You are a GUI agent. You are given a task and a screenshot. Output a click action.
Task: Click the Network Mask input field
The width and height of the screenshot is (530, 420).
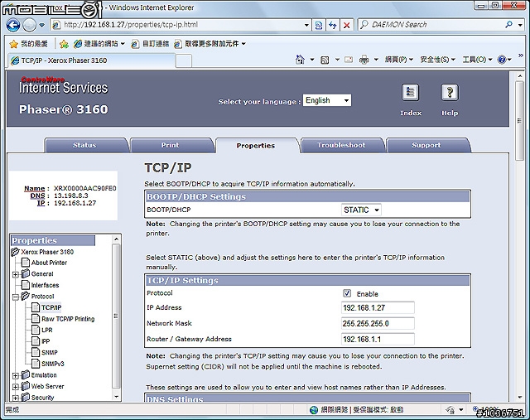coord(378,323)
